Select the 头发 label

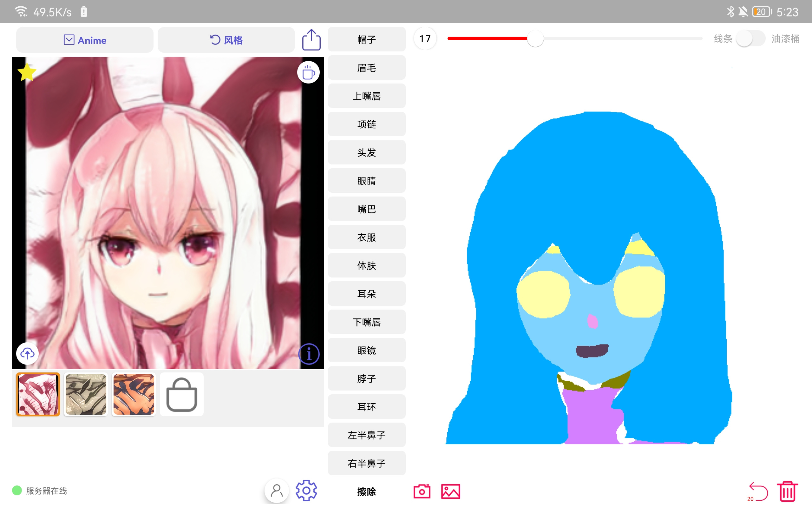tap(366, 152)
